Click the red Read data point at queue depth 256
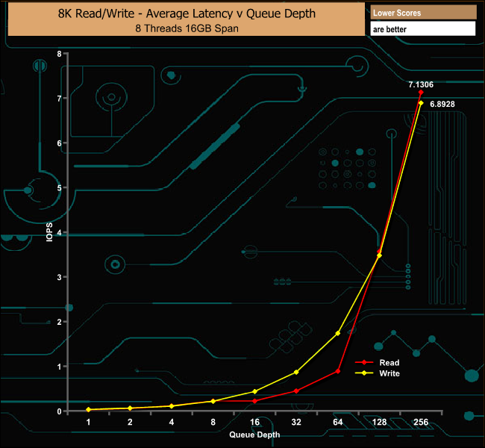Viewport: 485px width, 448px height. point(421,93)
